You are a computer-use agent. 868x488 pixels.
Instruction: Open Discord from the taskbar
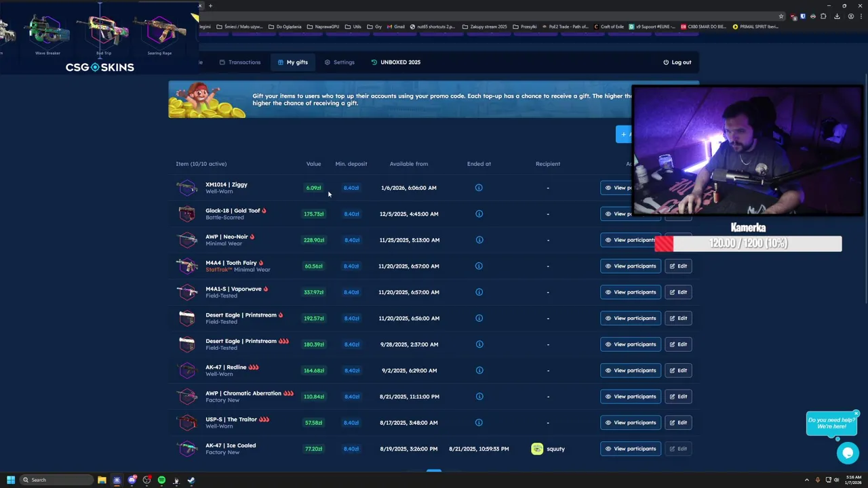[x=132, y=480]
